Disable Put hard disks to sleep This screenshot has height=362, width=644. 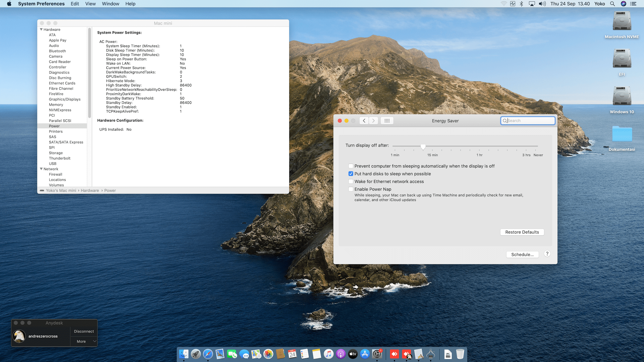point(351,174)
